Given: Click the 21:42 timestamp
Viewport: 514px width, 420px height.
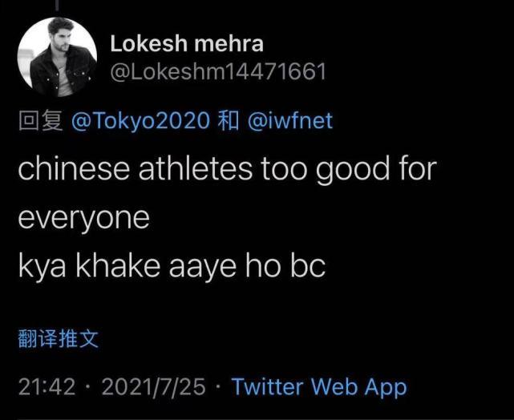Looking at the screenshot, I should pyautogui.click(x=47, y=387).
